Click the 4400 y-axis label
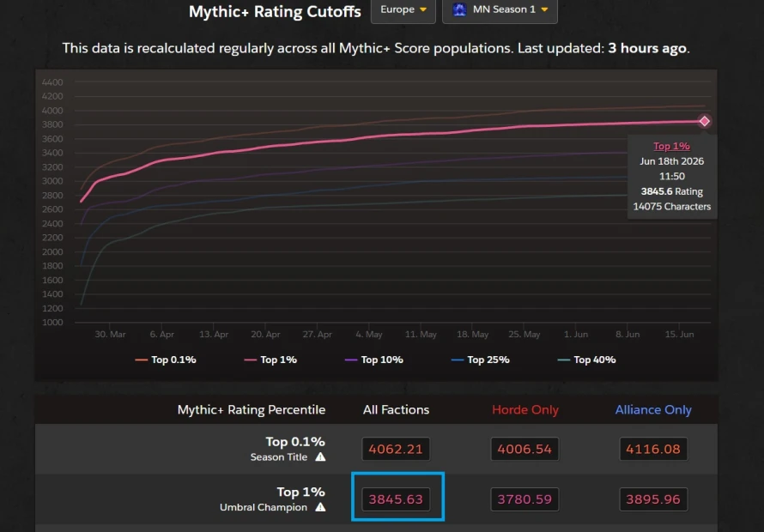 click(52, 82)
